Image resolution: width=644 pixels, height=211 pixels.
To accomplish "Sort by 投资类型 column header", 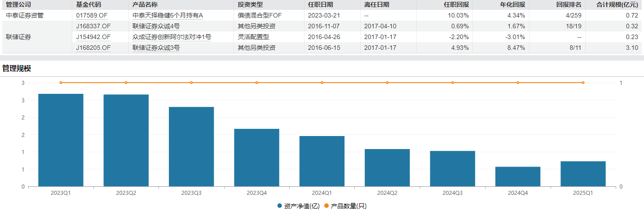I will point(250,4).
